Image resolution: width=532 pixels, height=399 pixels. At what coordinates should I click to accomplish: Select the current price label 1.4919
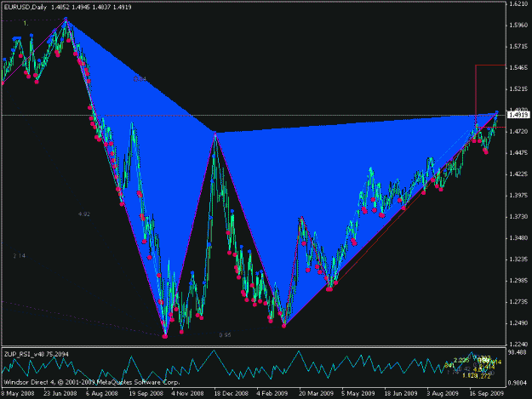tap(518, 115)
